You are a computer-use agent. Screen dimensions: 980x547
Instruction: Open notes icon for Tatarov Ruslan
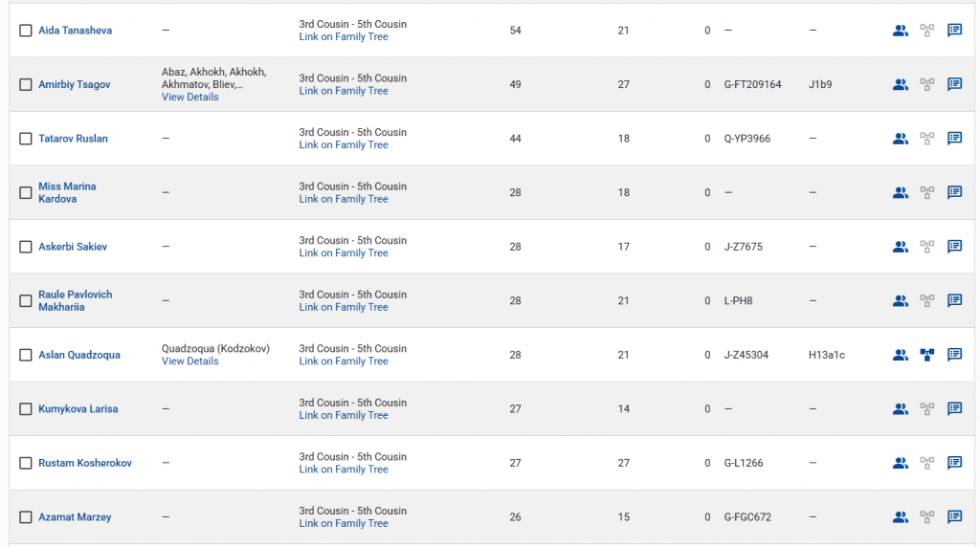coord(954,139)
